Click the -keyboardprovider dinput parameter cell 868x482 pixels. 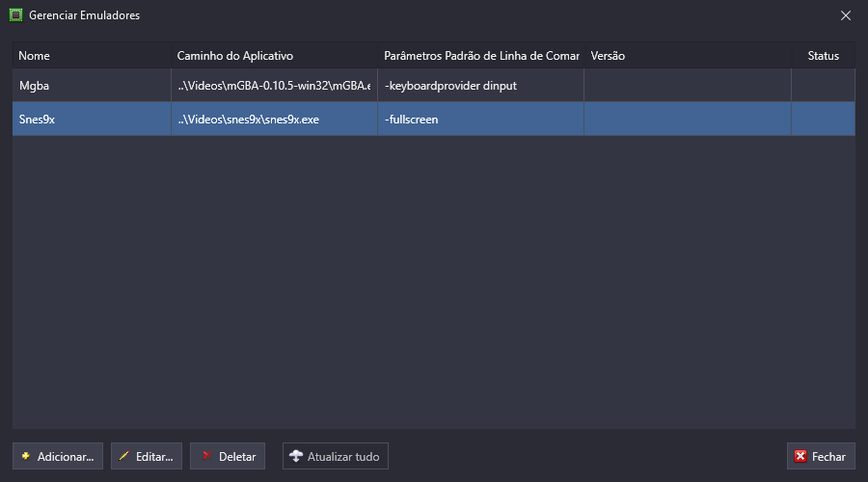point(480,86)
